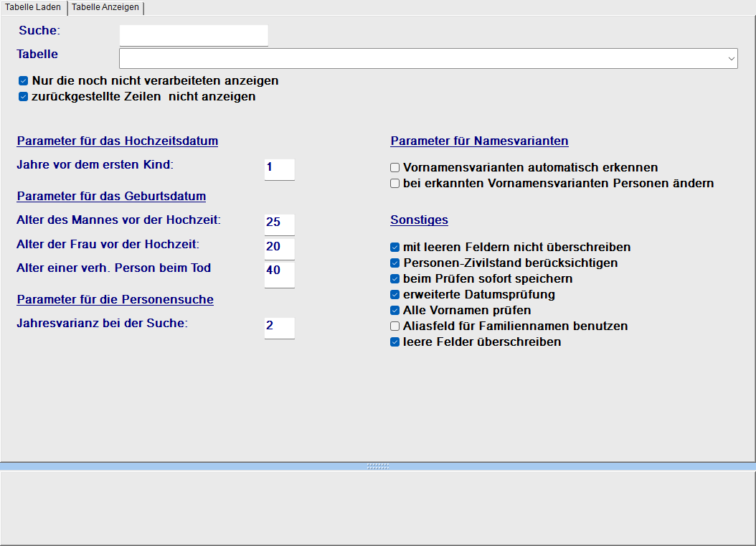Enable Aliasfeld für Familiennamen benutzen

[x=394, y=326]
